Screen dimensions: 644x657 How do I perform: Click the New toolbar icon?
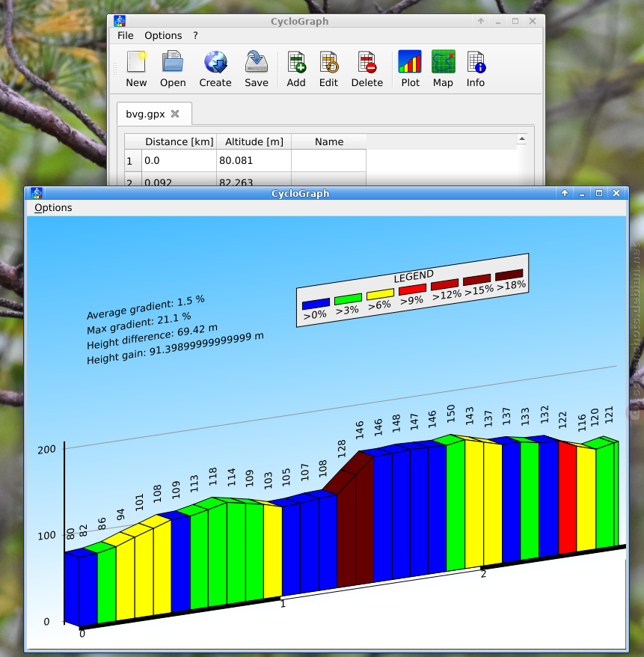(x=137, y=62)
